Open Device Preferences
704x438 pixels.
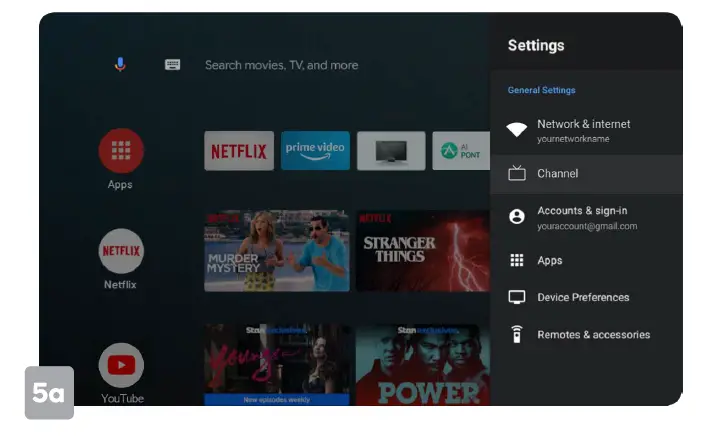tap(586, 297)
